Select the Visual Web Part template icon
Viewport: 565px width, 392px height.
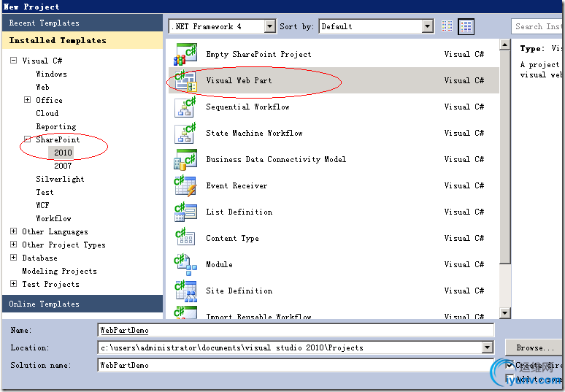pyautogui.click(x=185, y=81)
